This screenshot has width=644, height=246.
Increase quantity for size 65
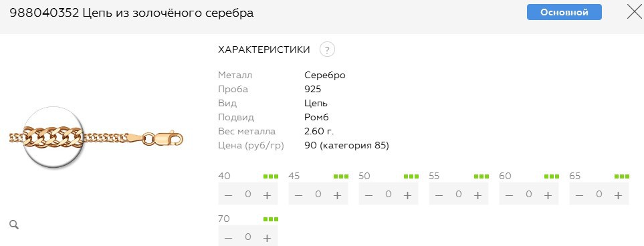(x=618, y=195)
